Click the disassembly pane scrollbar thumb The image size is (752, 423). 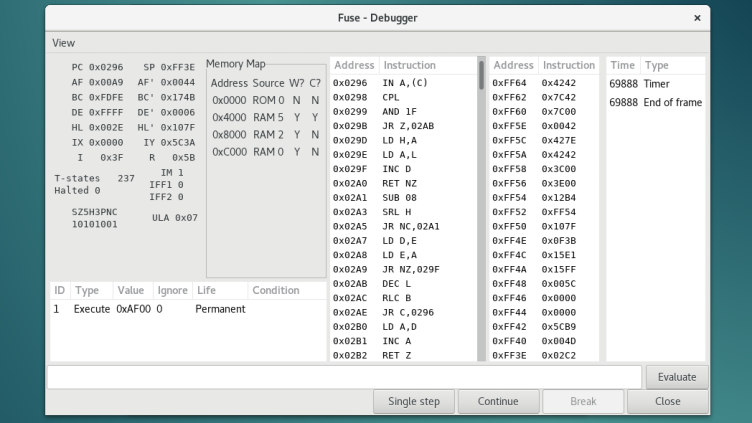click(482, 75)
